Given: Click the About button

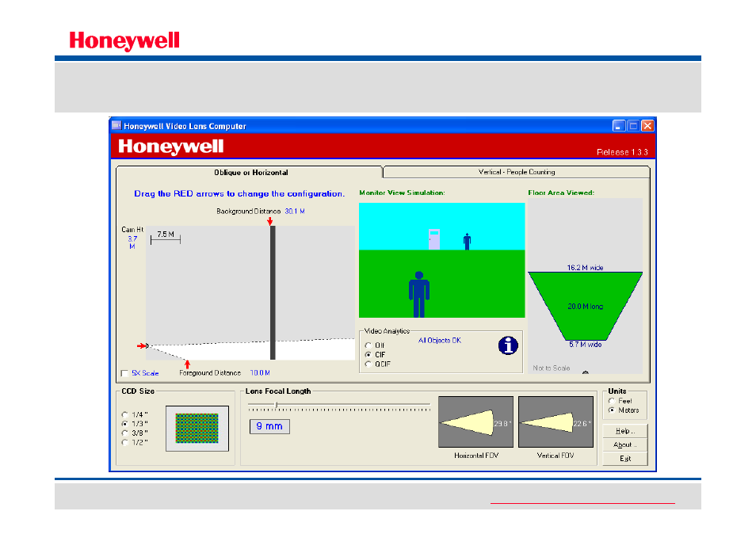Looking at the screenshot, I should pyautogui.click(x=625, y=444).
